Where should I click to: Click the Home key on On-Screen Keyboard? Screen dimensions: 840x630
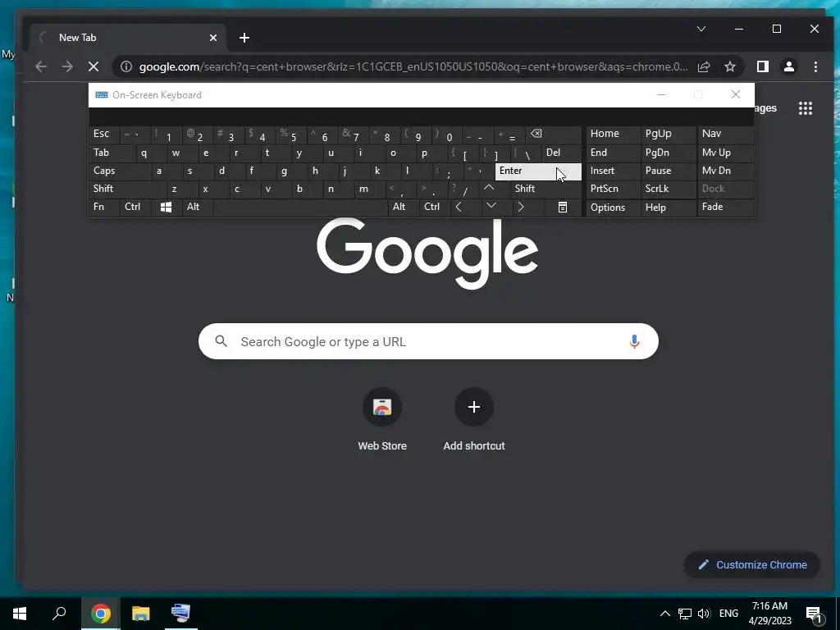[612, 135]
